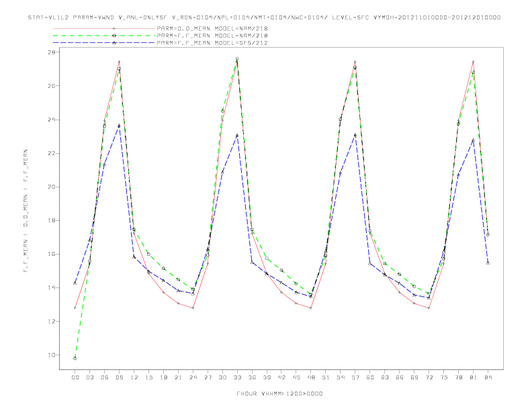Viewport: 532px width, 411px height.
Task: Click green circle data point at hour 15
Action: click(x=148, y=254)
